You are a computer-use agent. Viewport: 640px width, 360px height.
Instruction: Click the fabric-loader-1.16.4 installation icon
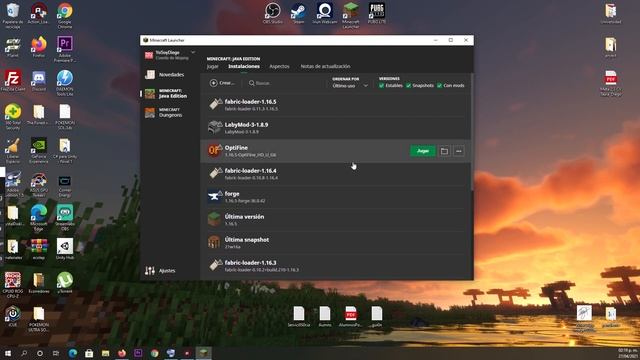coord(215,173)
